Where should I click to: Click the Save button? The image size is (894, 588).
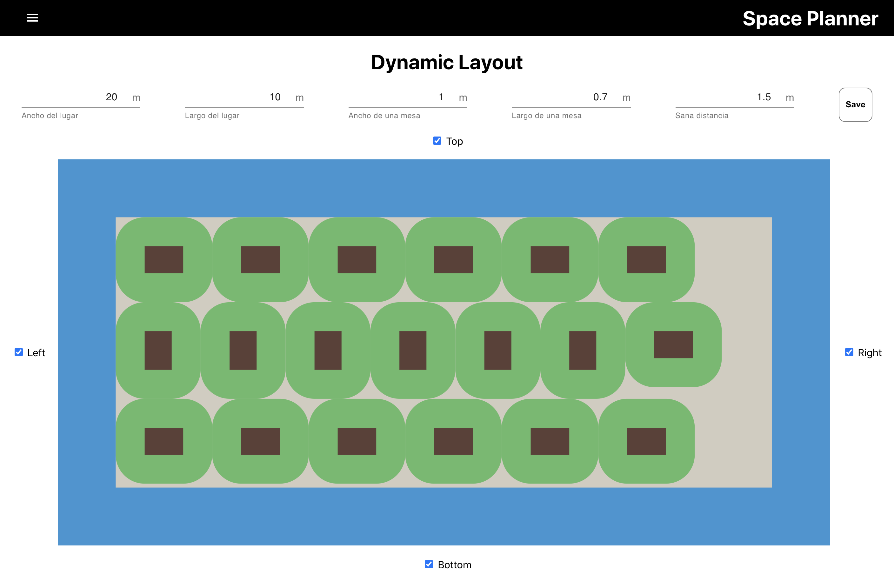[x=855, y=104]
